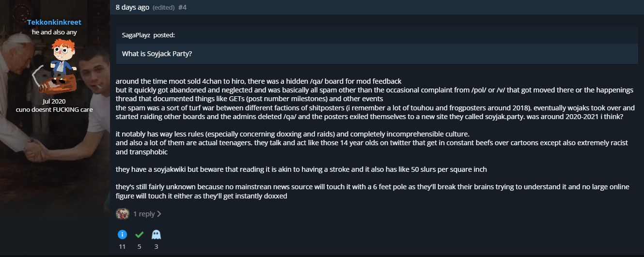The width and height of the screenshot is (644, 257).
Task: Select quoted text What is Soyjack Party?
Action: coord(157,54)
